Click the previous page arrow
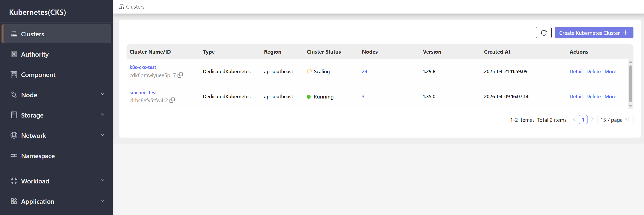This screenshot has width=644, height=215. click(x=574, y=120)
